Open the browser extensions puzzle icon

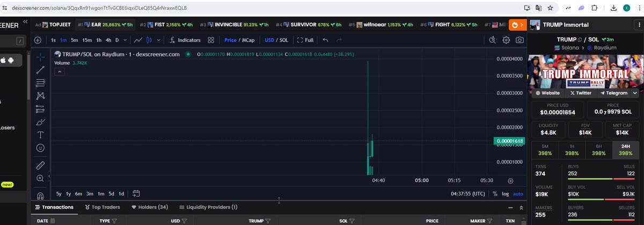[x=594, y=8]
